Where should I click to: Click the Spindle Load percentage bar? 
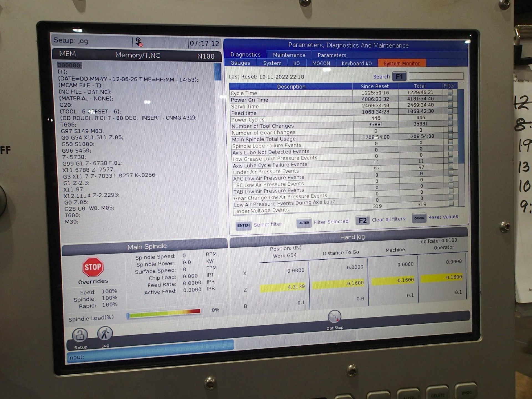click(x=164, y=313)
